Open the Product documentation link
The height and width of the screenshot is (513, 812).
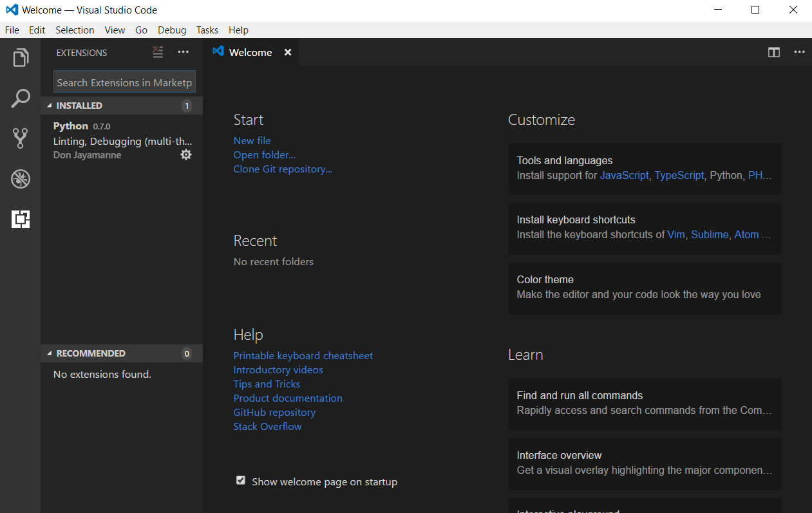[288, 398]
